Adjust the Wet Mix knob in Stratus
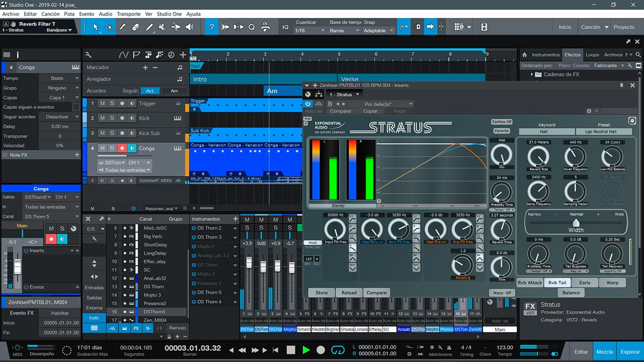Image resolution: width=644 pixels, height=362 pixels. pos(502,155)
